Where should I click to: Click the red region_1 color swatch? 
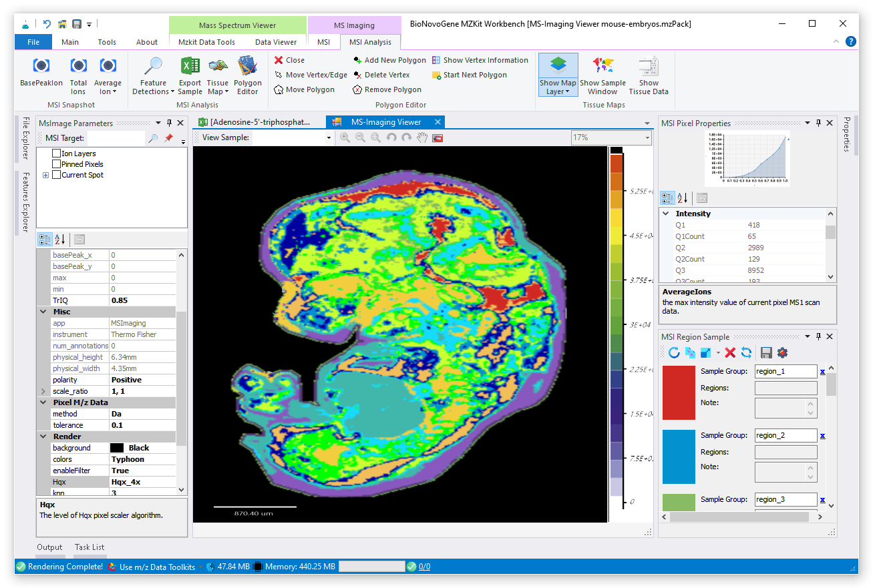coord(679,392)
